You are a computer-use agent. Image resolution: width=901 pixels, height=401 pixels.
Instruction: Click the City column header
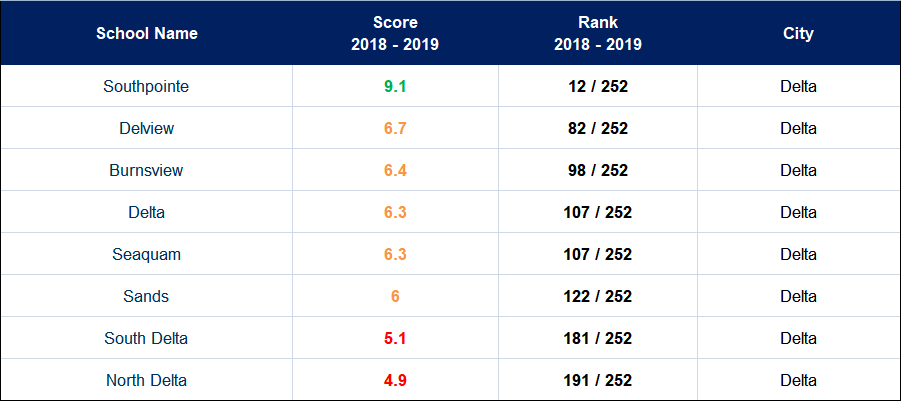click(798, 33)
